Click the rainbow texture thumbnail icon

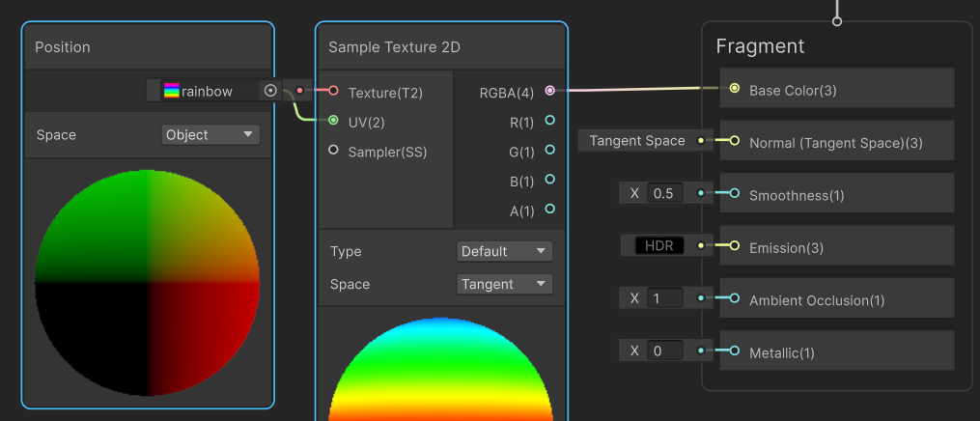point(171,91)
